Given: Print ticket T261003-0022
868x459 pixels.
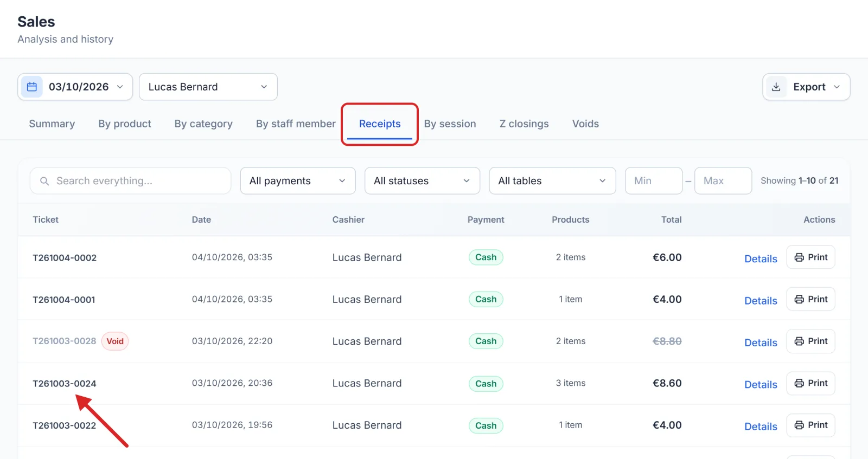Looking at the screenshot, I should 810,425.
